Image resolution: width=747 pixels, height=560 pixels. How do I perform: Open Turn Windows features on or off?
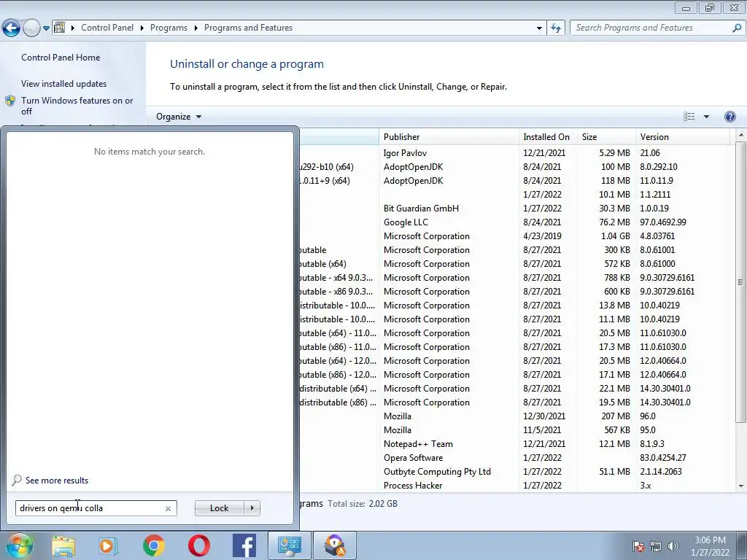point(77,106)
